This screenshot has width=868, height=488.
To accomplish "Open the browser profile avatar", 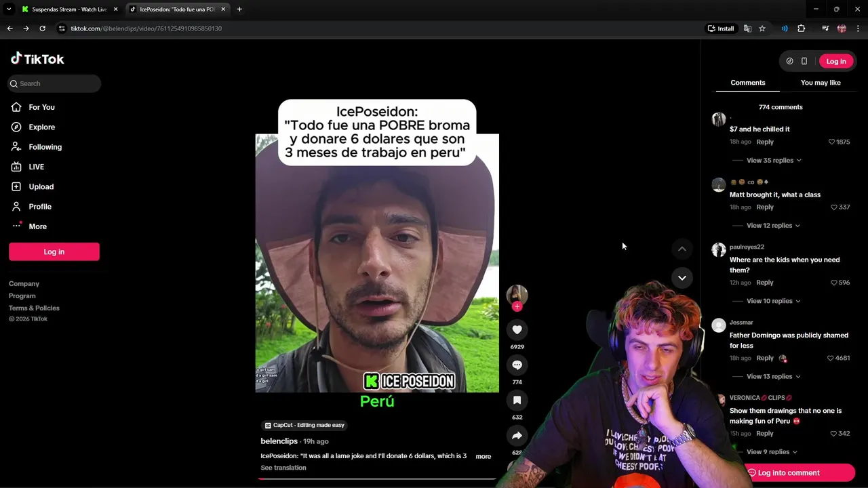I will coord(842,28).
